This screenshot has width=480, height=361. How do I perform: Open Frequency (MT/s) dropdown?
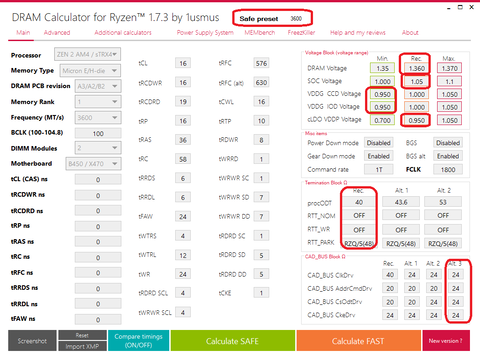tap(98, 117)
